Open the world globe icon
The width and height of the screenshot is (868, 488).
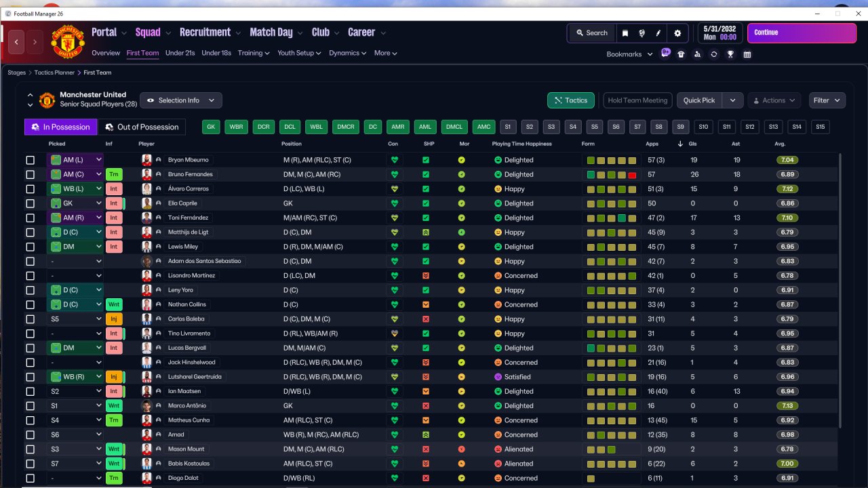coord(642,33)
